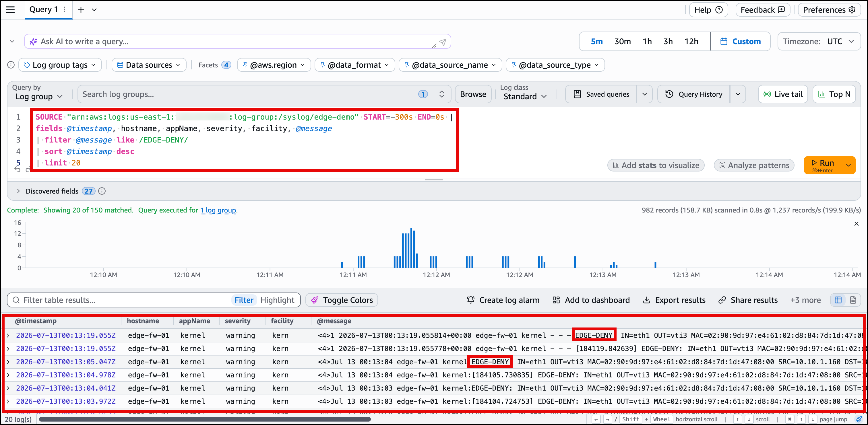
Task: Show +3 more actions
Action: [806, 300]
